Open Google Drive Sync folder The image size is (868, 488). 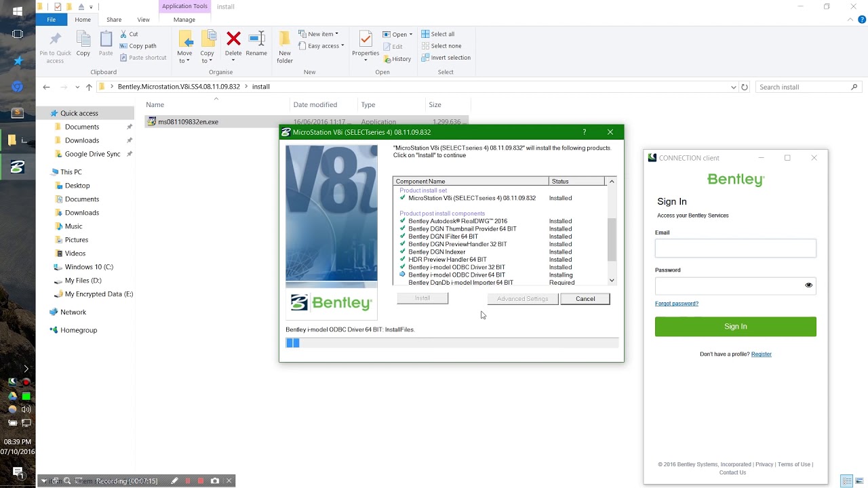click(92, 154)
